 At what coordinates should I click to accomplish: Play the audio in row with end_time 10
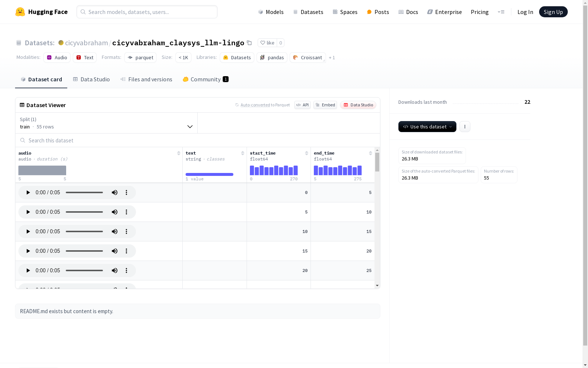coord(28,212)
